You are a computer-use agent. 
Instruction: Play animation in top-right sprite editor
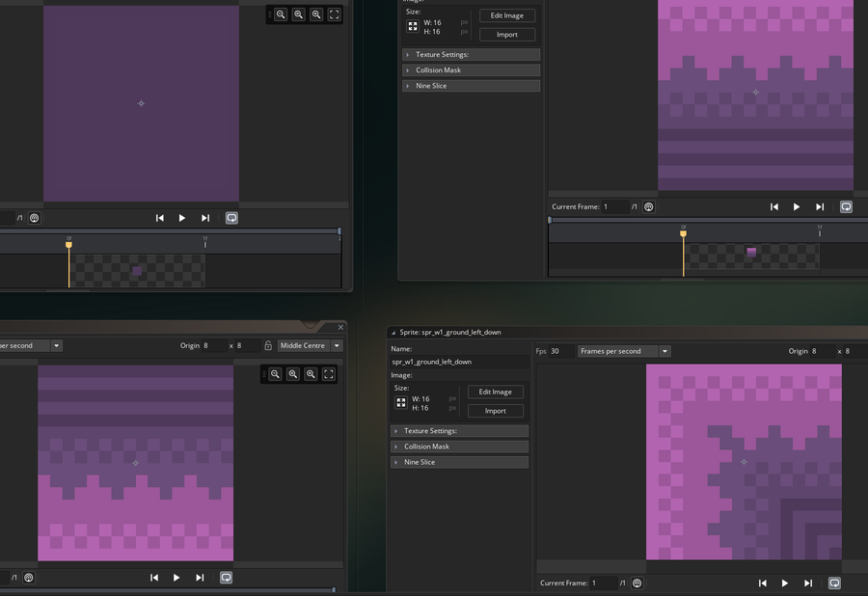point(797,207)
